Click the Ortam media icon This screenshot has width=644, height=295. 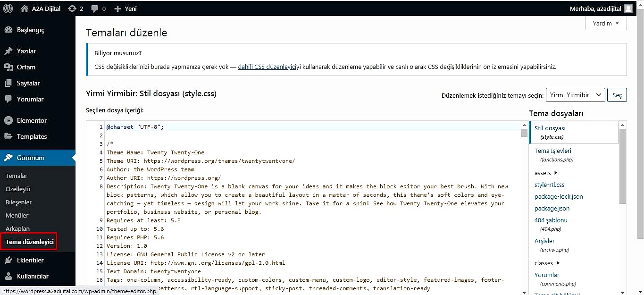tap(8, 67)
